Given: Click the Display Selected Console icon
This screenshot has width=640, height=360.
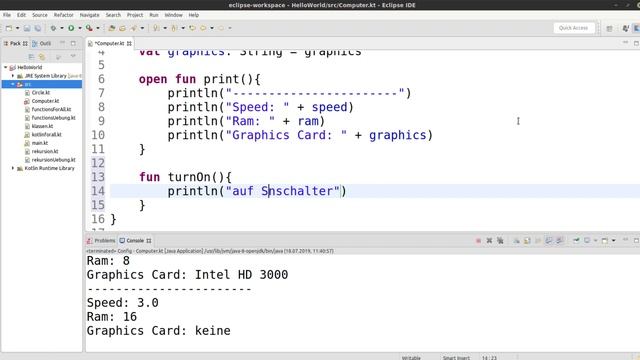Looking at the screenshot, I should tap(587, 241).
